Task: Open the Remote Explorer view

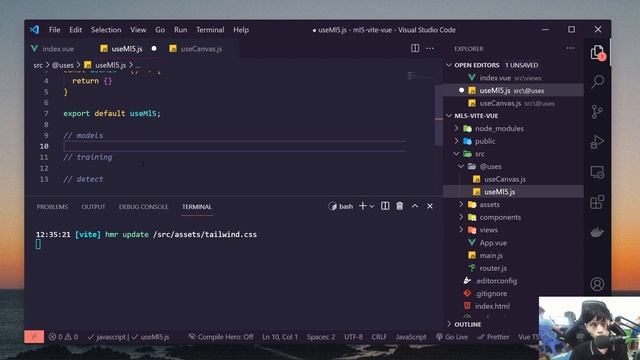Action: (597, 172)
